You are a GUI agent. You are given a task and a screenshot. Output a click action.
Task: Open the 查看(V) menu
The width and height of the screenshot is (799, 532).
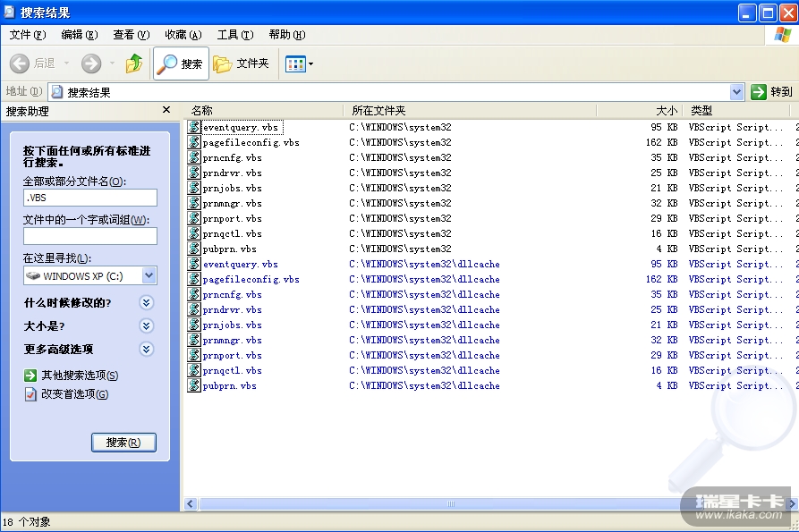point(132,35)
